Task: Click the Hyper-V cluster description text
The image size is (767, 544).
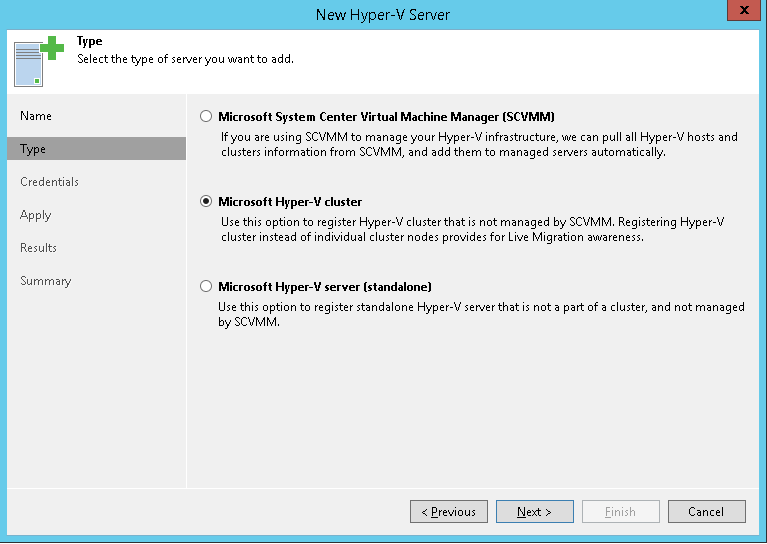Action: pyautogui.click(x=473, y=229)
